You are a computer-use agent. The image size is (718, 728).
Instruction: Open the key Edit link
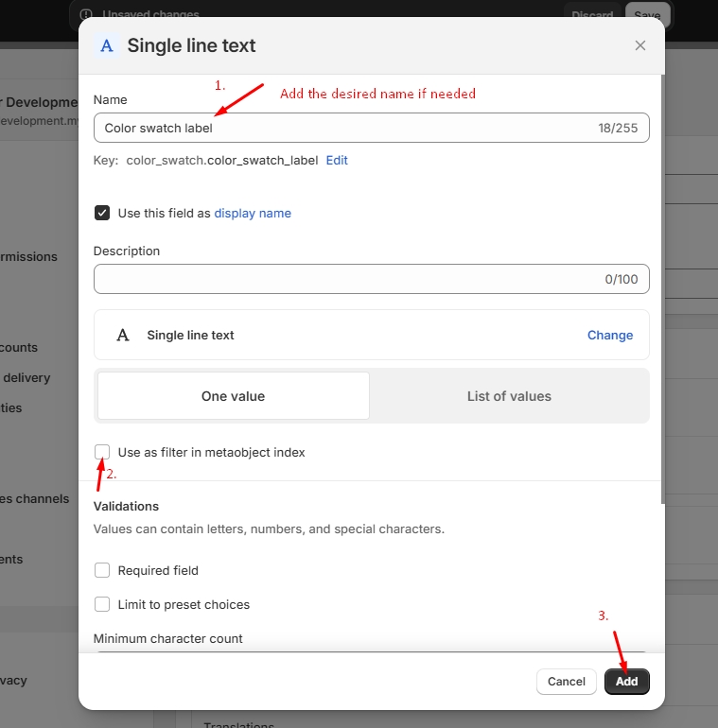[x=337, y=161]
